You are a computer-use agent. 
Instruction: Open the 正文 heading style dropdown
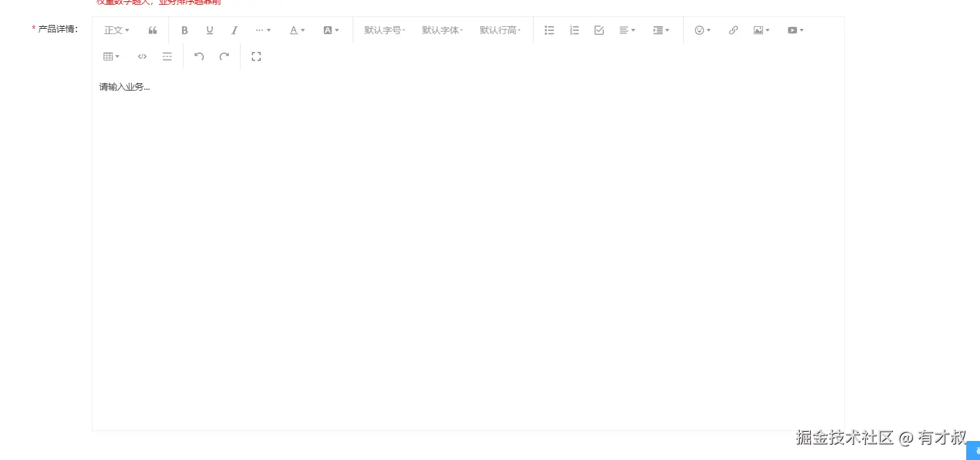[117, 30]
